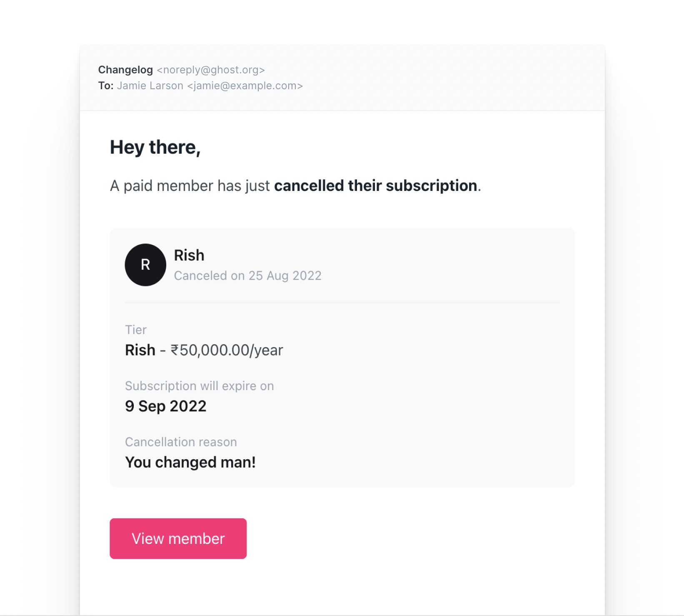Click the Changelog sender name

[125, 70]
